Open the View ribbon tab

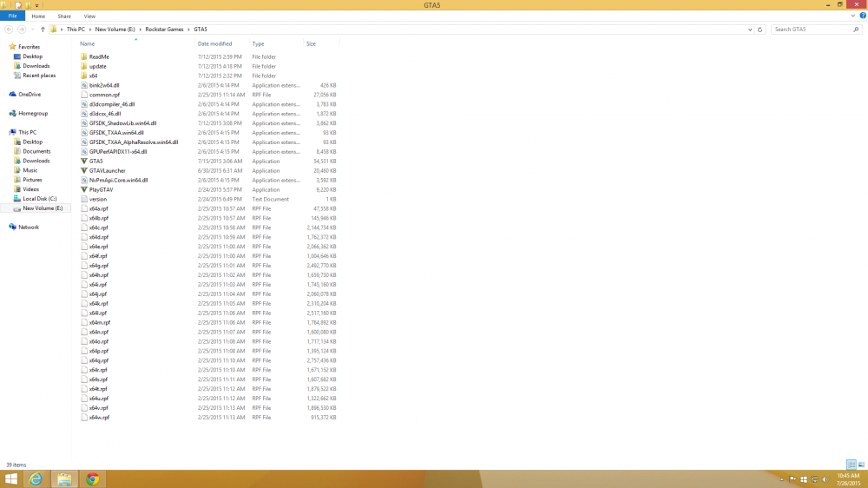click(x=89, y=16)
